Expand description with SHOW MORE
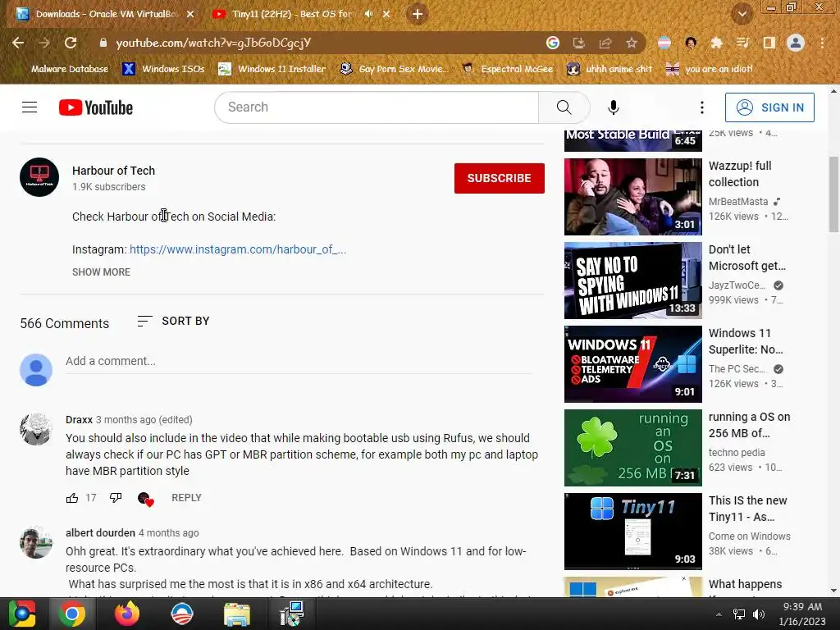840x630 pixels. [101, 272]
